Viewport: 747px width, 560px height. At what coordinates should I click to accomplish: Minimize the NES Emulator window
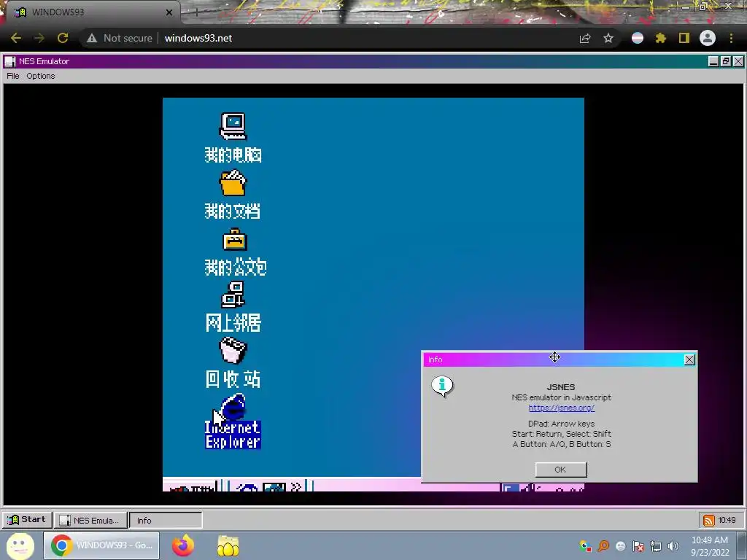713,61
